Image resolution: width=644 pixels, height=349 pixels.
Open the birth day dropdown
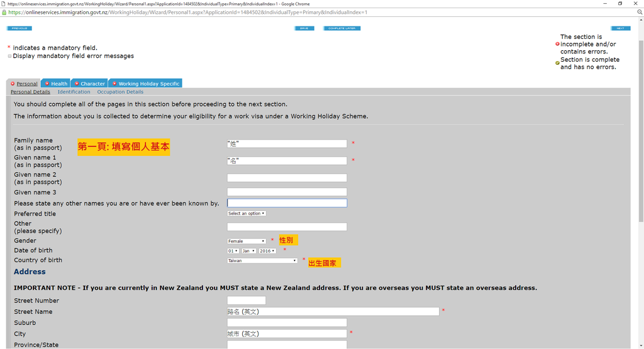point(233,251)
